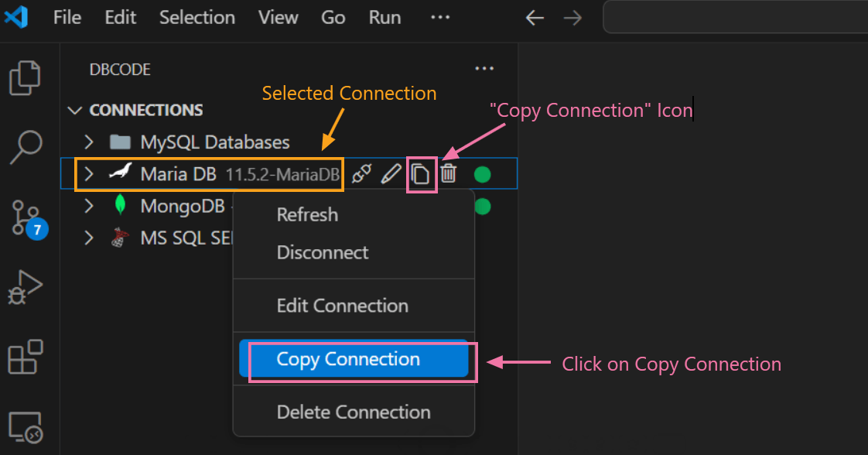The height and width of the screenshot is (455, 868).
Task: Go back using the left arrow
Action: pos(535,18)
